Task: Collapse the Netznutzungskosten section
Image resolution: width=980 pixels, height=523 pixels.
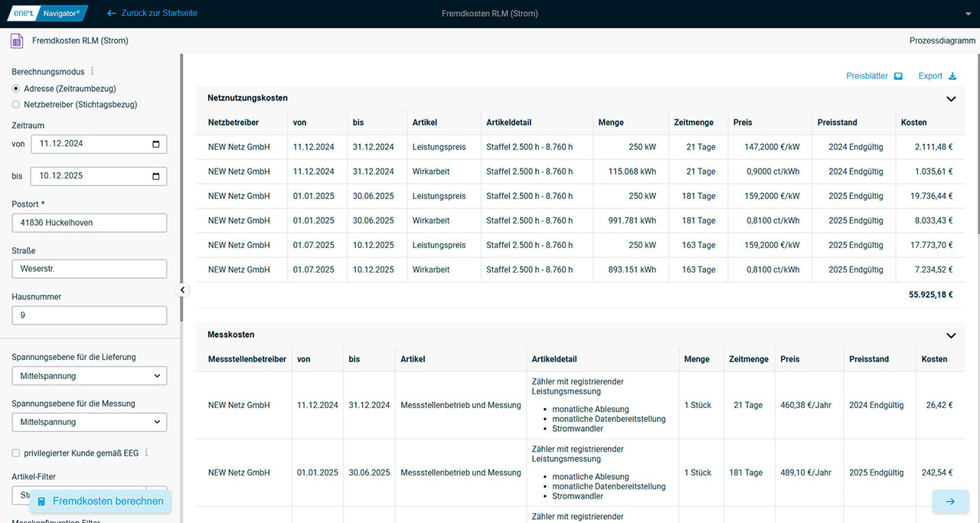Action: [x=951, y=99]
